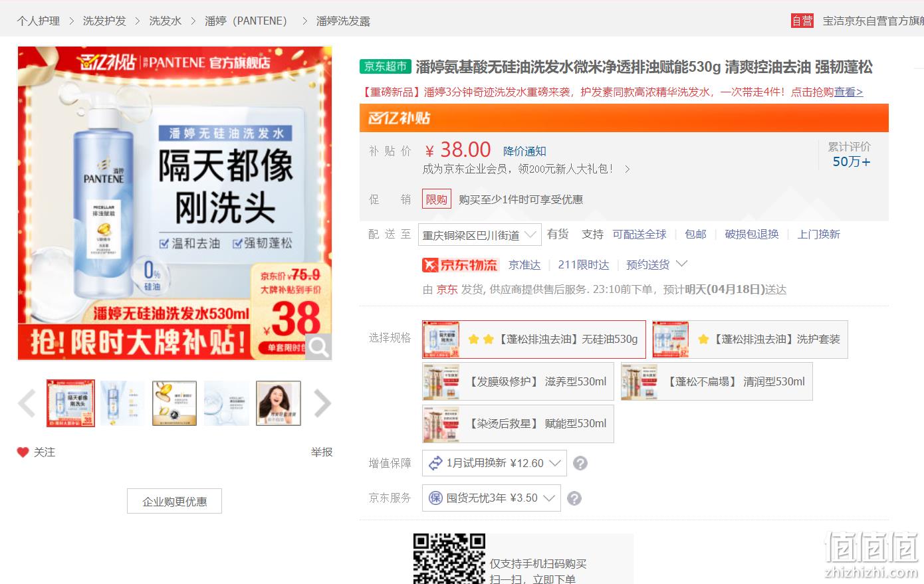924x584 pixels.
Task: Click help icon next to 1月试用换新
Action: coord(580,463)
